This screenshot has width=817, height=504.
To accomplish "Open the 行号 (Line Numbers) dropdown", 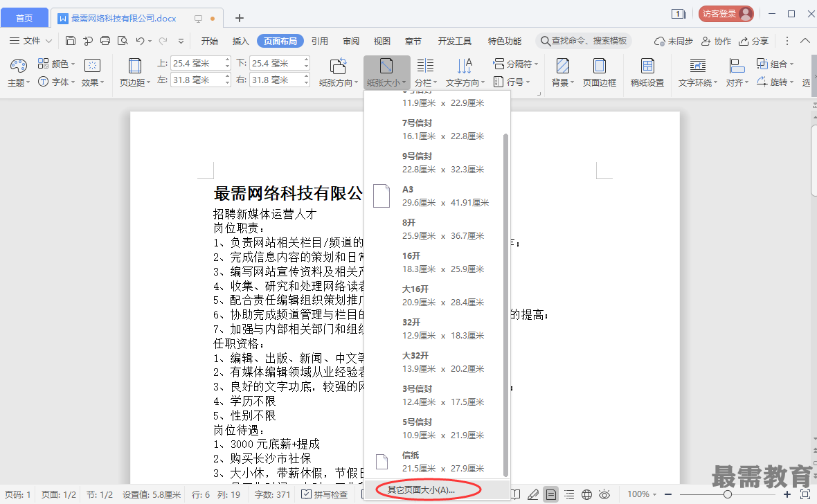I will click(x=511, y=81).
